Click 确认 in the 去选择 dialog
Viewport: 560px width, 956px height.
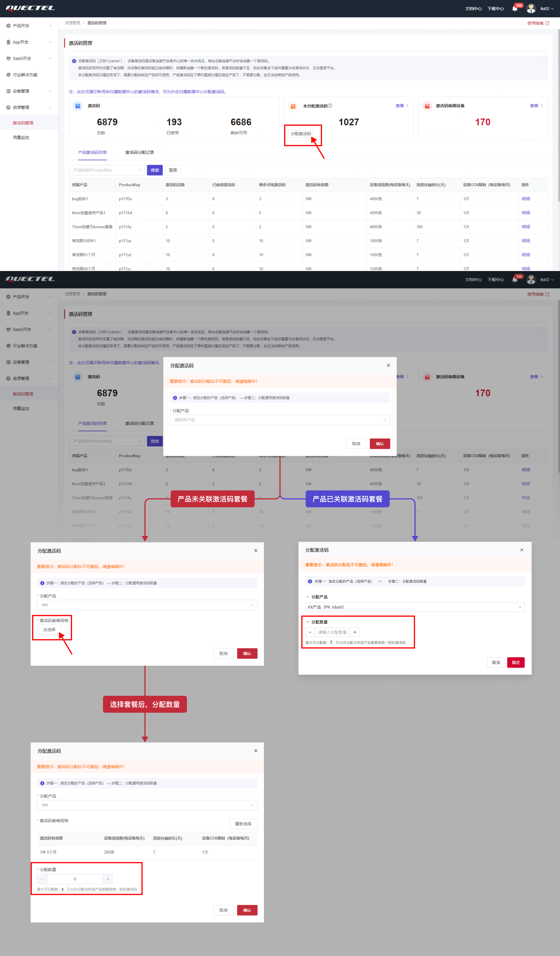247,653
